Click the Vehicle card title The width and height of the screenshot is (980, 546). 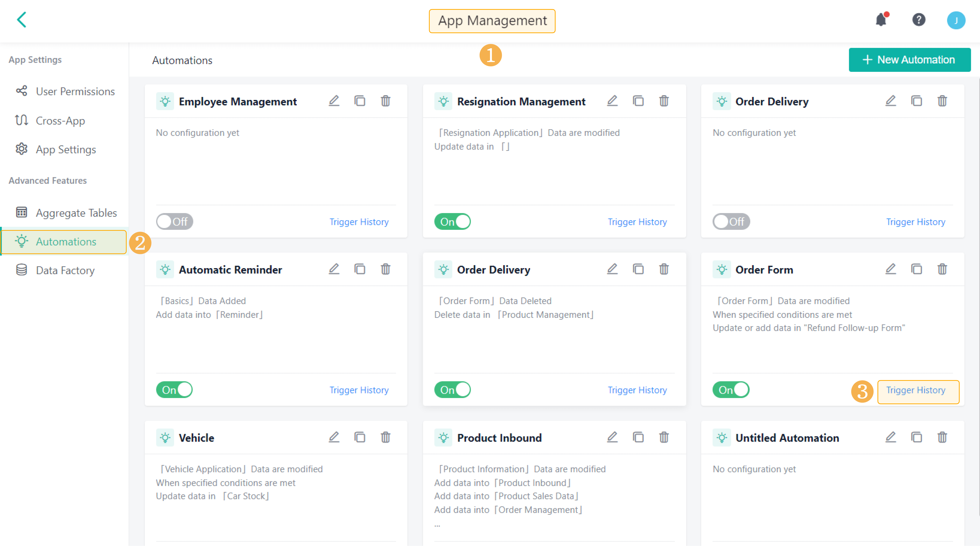point(196,438)
